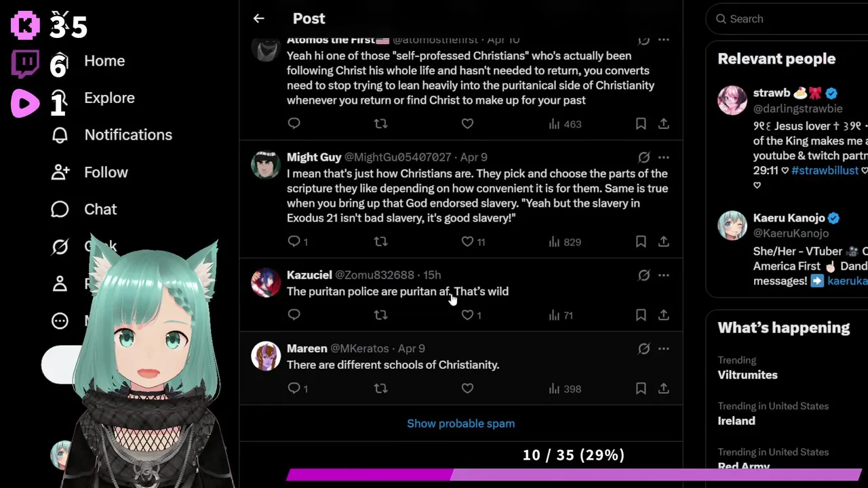Repost Kazuciel's puritan police reply
The image size is (868, 488).
(381, 315)
